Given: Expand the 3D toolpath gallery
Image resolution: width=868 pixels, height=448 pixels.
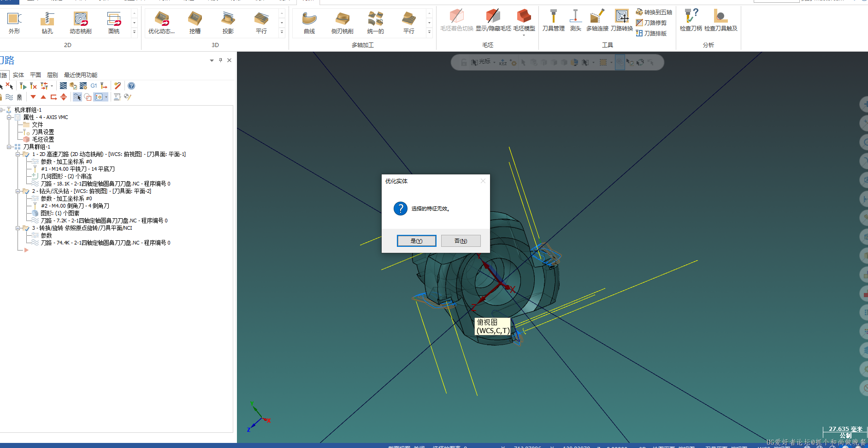Looking at the screenshot, I should click(282, 32).
